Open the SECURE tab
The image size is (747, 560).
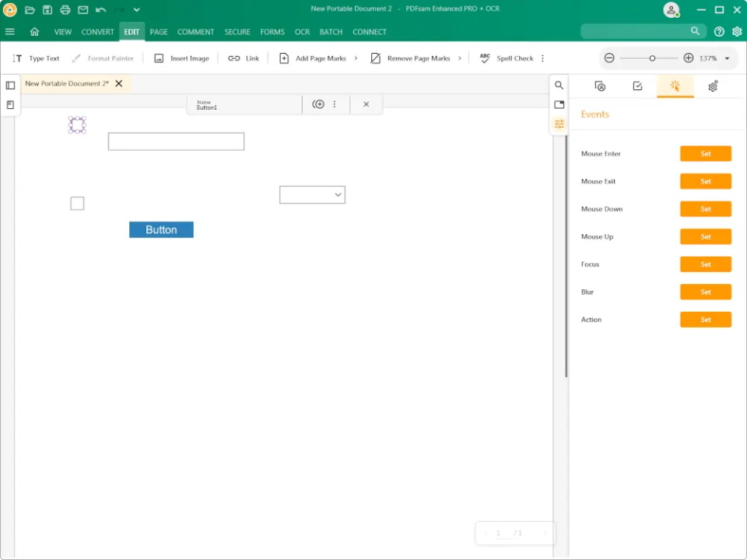237,32
